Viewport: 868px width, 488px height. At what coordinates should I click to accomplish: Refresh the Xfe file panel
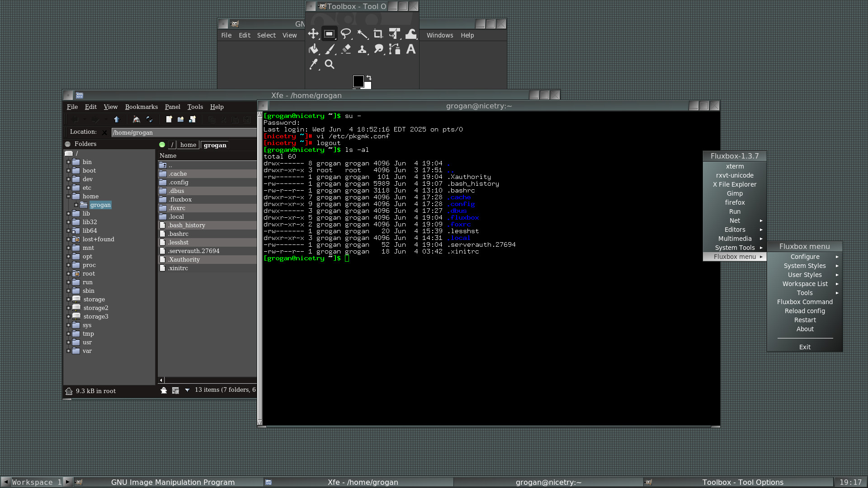point(149,119)
